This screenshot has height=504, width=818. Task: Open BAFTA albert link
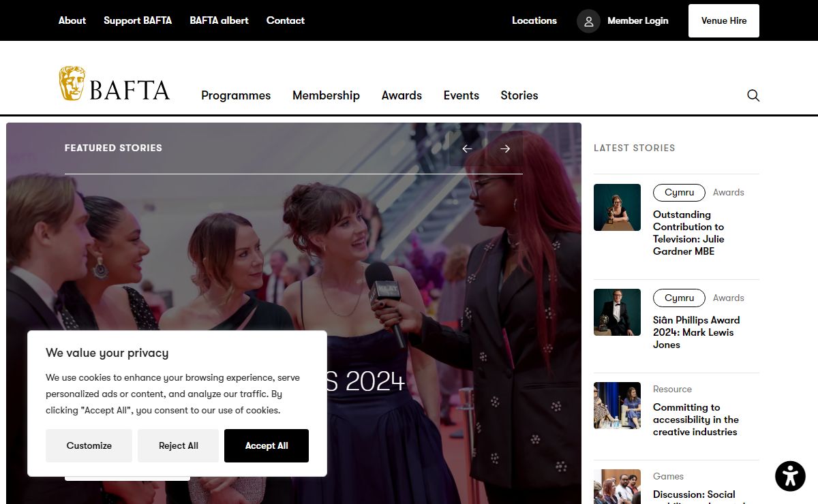coord(219,20)
